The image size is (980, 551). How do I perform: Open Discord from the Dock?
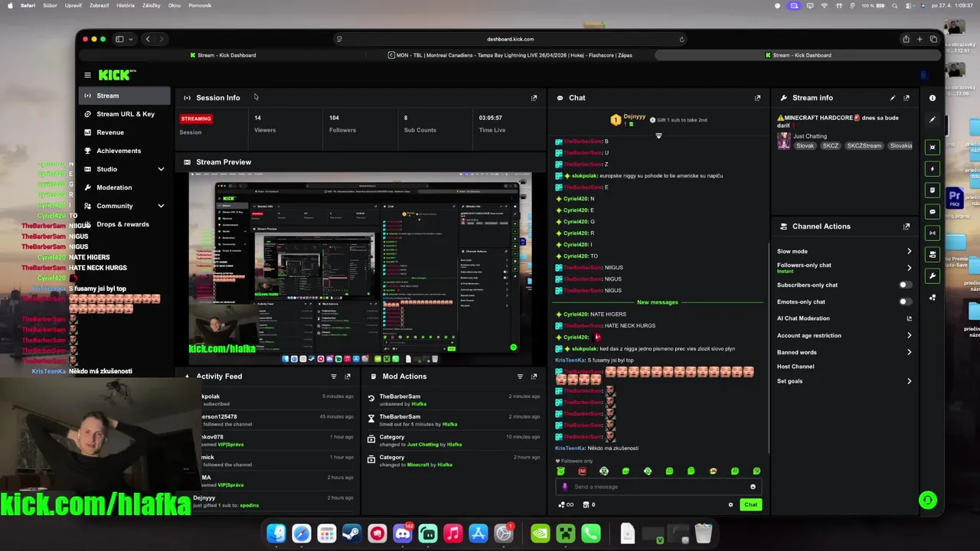[x=403, y=533]
